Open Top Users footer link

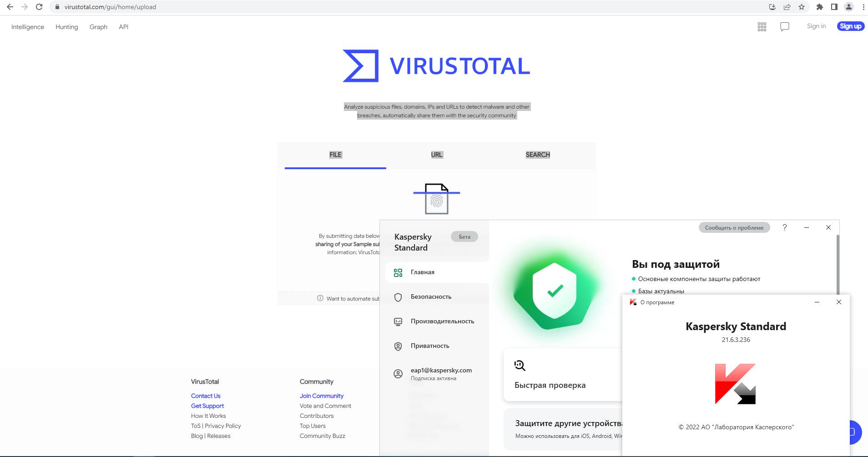point(313,426)
